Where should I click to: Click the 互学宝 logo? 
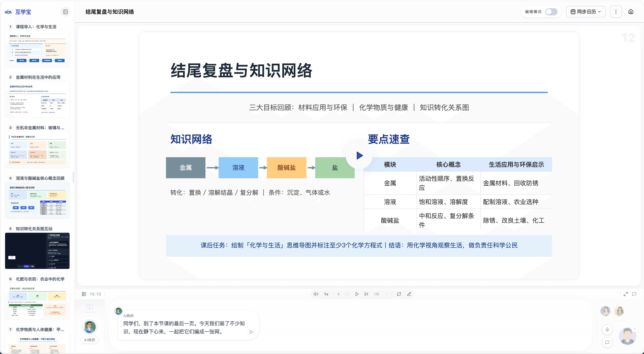coord(18,12)
